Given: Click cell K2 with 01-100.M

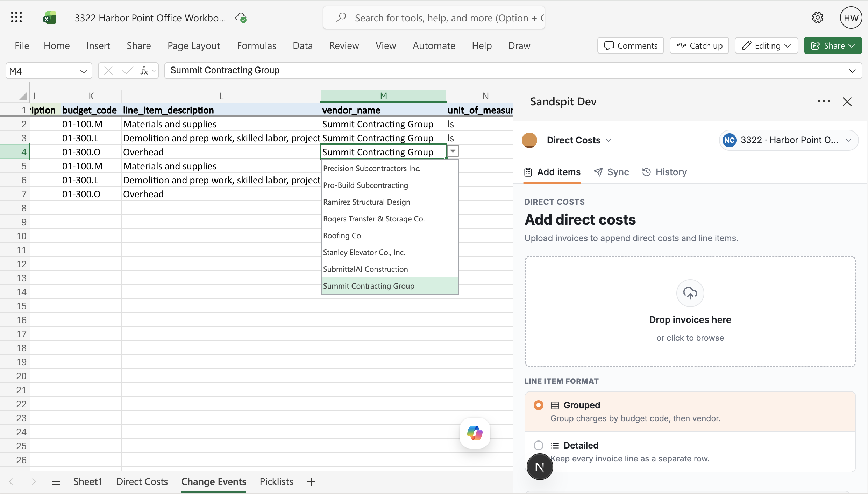Looking at the screenshot, I should click(91, 124).
